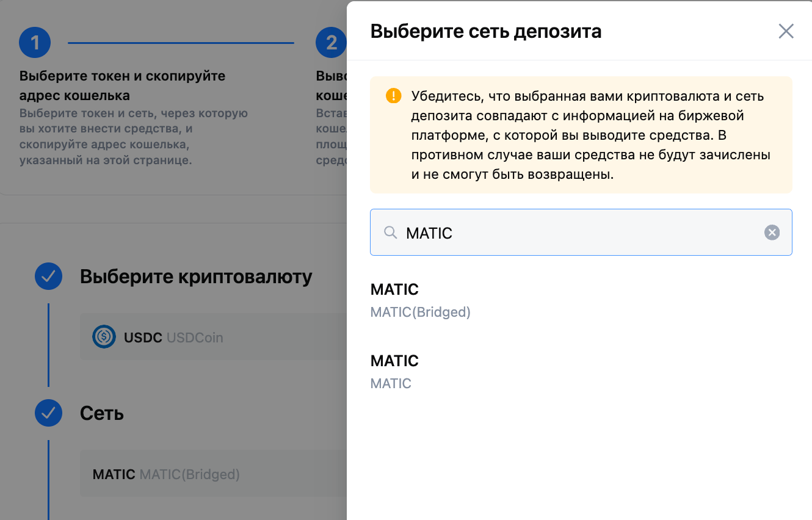Click the step 2 number circle
This screenshot has height=520, width=812.
(x=331, y=43)
